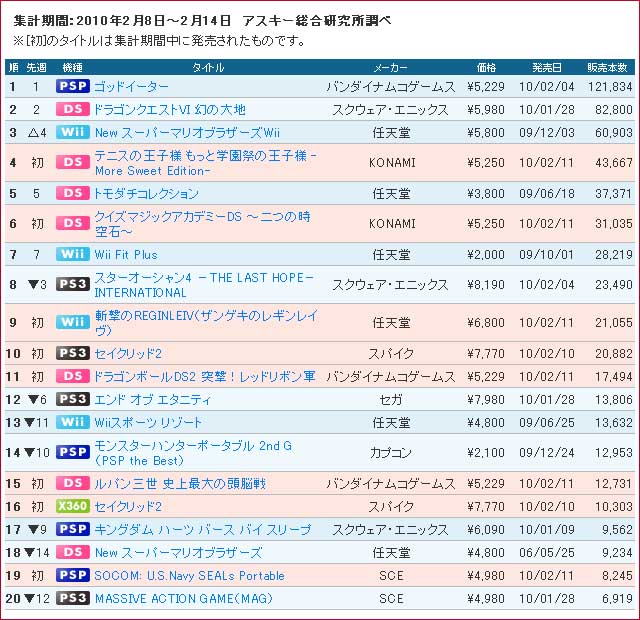Click the タイトル column header
Viewport: 640px width, 620px height.
coord(208,67)
